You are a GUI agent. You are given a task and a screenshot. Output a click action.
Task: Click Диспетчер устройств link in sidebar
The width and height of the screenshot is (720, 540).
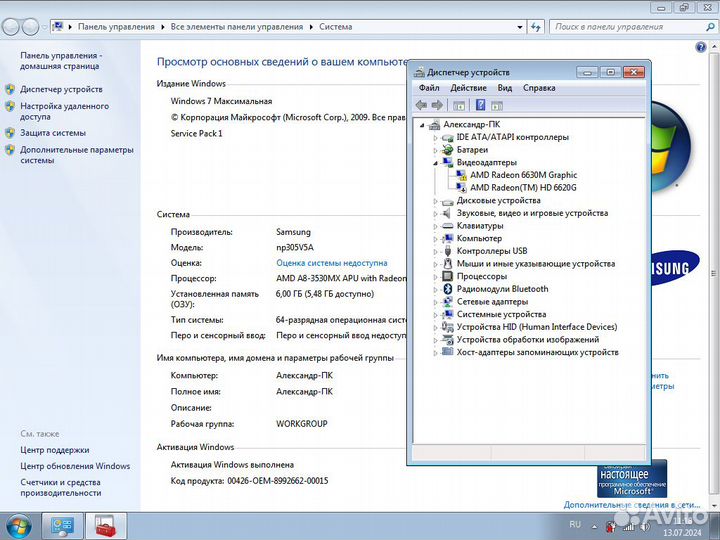61,89
